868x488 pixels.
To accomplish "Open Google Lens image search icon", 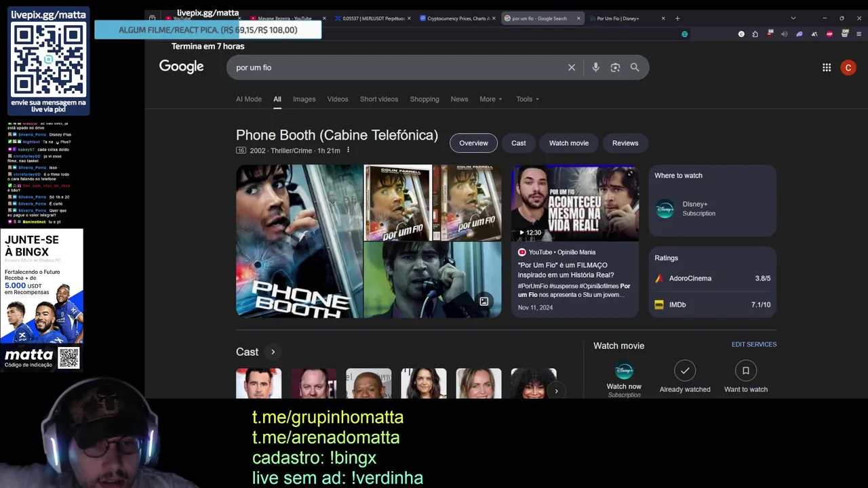I will click(x=615, y=67).
